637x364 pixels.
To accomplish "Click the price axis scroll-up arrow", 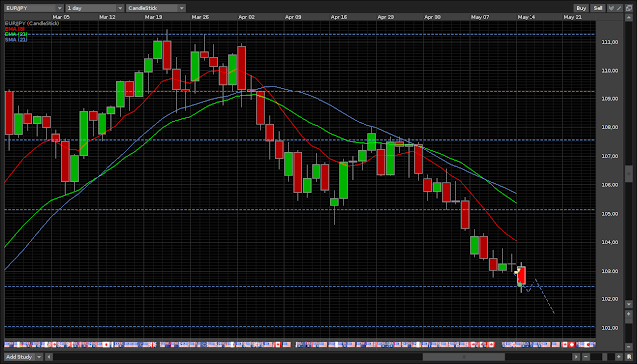I will 629,18.
